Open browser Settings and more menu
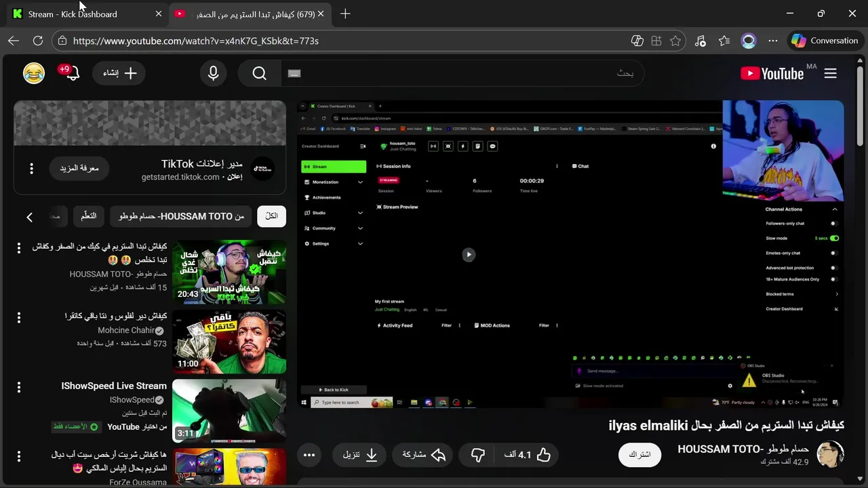The width and height of the screenshot is (868, 488). [772, 41]
